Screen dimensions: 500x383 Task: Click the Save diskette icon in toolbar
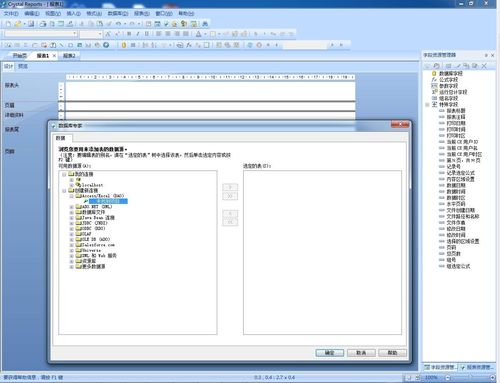(31, 24)
